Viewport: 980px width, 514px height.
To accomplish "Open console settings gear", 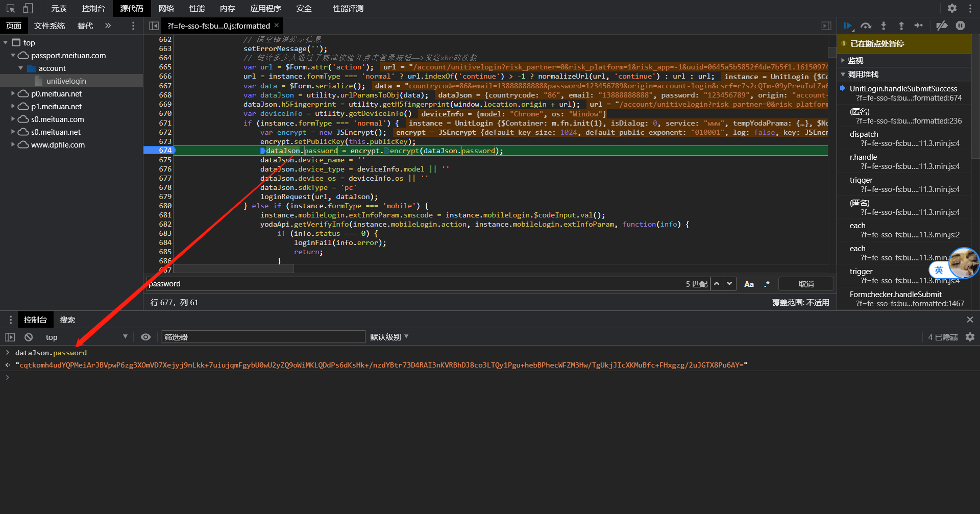I will click(970, 337).
